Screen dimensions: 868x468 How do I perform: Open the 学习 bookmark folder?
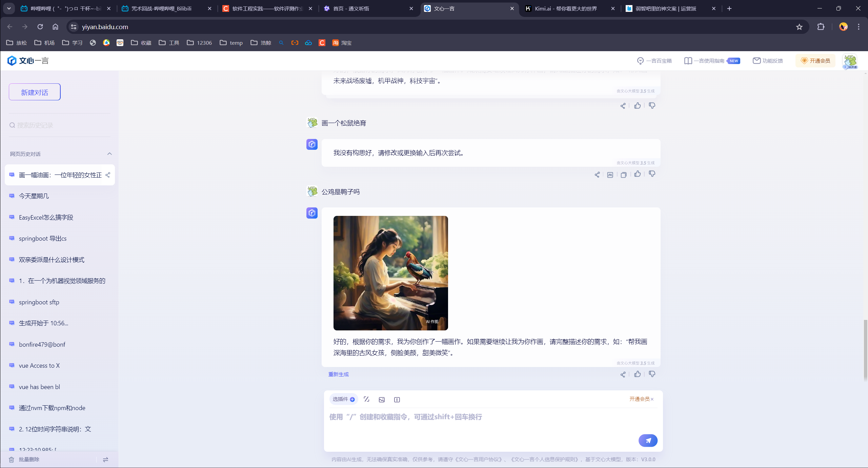click(x=72, y=43)
